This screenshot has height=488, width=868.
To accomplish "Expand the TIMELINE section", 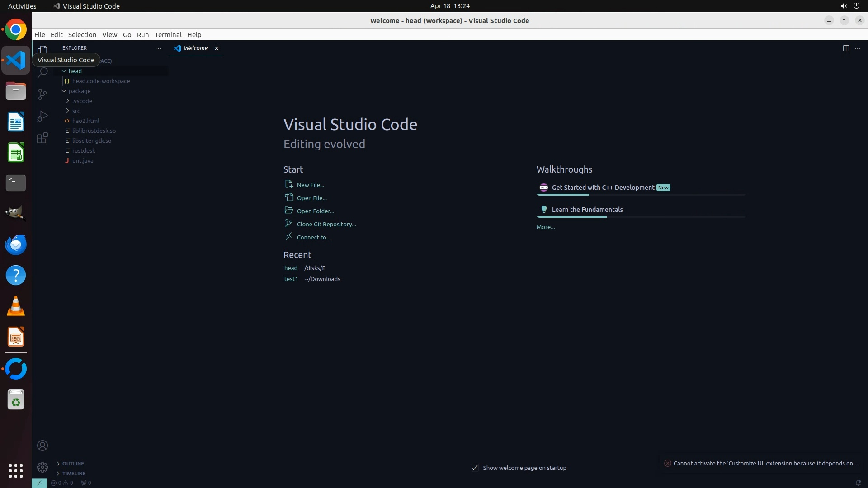I will pyautogui.click(x=74, y=474).
